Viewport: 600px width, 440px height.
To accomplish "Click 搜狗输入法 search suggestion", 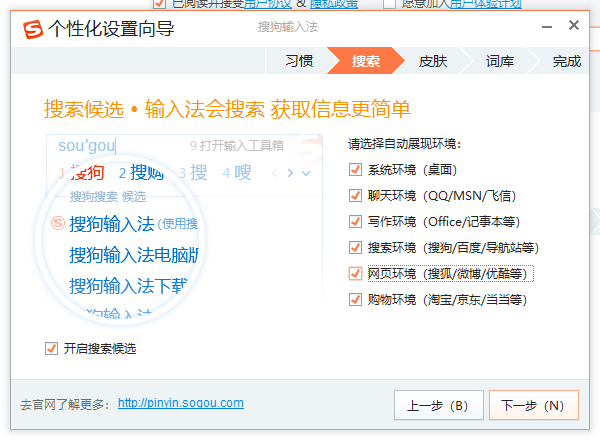I will pos(111,224).
